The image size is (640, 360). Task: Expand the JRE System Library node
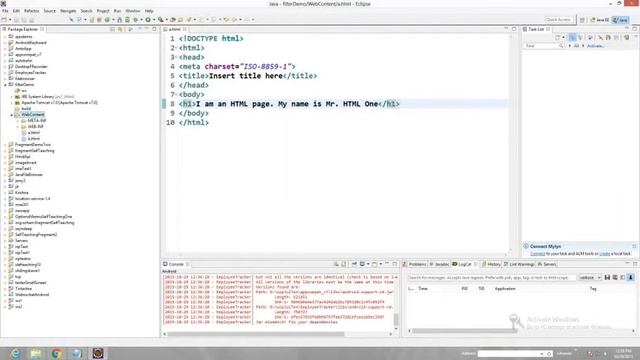[11, 97]
